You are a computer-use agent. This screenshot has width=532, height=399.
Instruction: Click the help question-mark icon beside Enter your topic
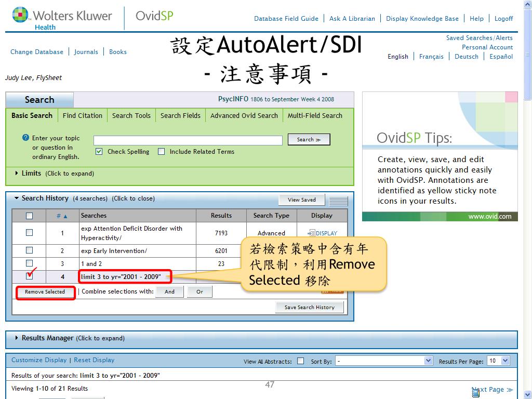[x=26, y=138]
